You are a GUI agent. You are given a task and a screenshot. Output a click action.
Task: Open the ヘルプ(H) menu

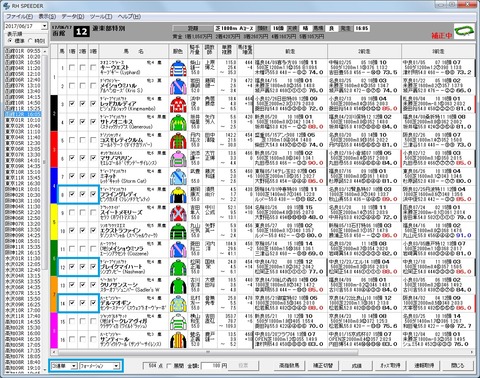129,16
